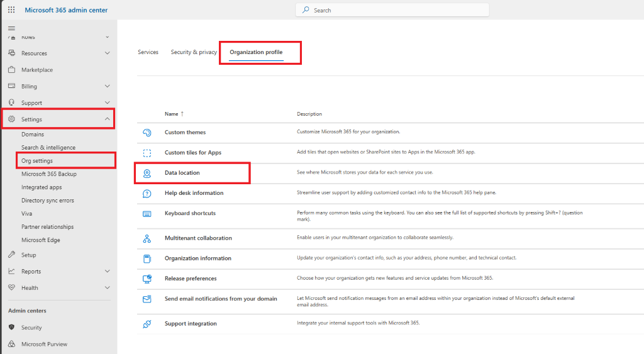This screenshot has height=354, width=644.
Task: Switch to the Security & privacy tab
Action: 194,52
